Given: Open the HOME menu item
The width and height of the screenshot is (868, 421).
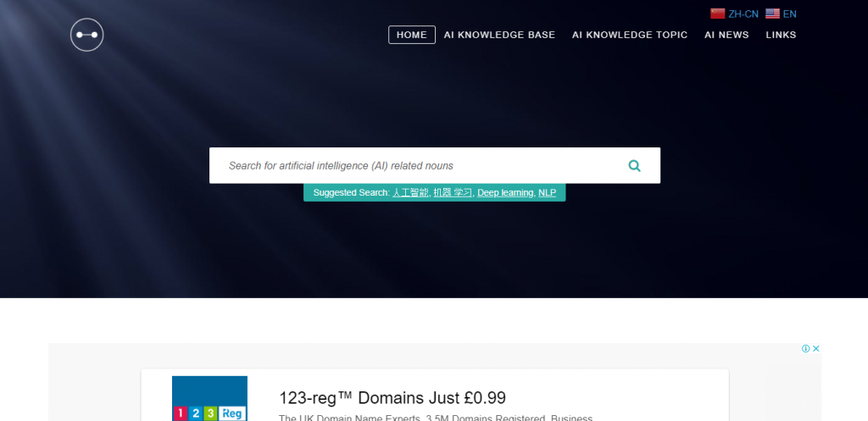Looking at the screenshot, I should [x=412, y=35].
